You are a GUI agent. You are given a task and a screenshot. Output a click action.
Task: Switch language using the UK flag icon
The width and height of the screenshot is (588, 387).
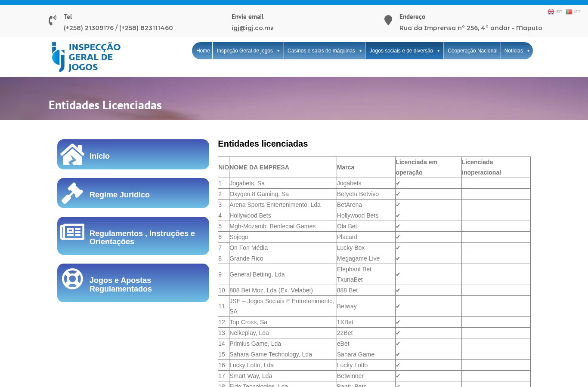(x=551, y=12)
